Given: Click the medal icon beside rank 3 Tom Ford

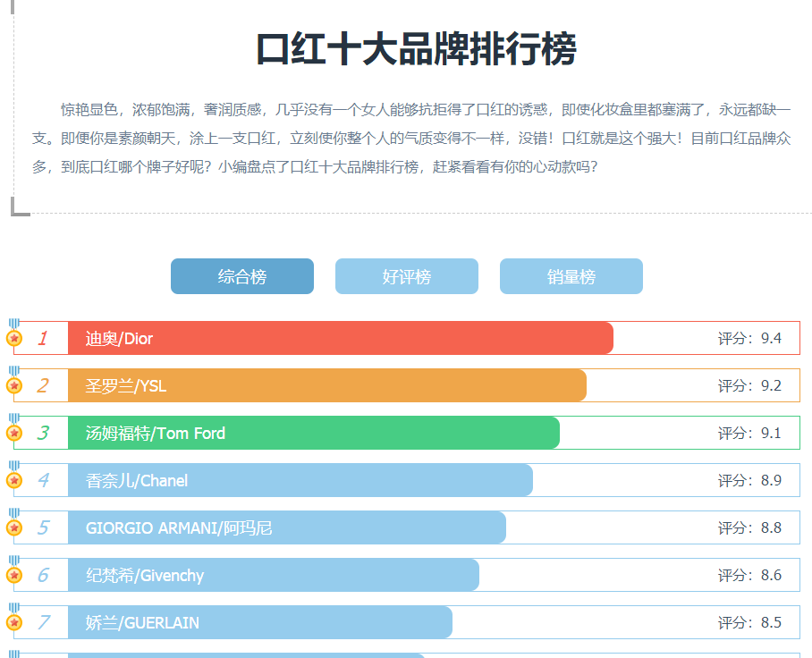Looking at the screenshot, I should (x=14, y=427).
